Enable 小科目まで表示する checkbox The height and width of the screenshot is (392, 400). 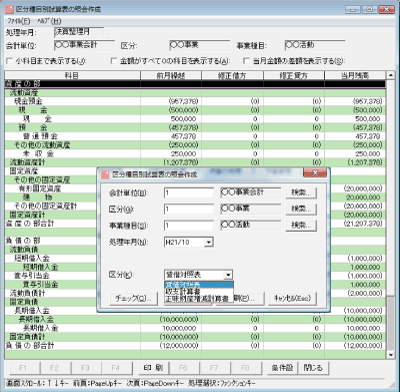pos(10,61)
